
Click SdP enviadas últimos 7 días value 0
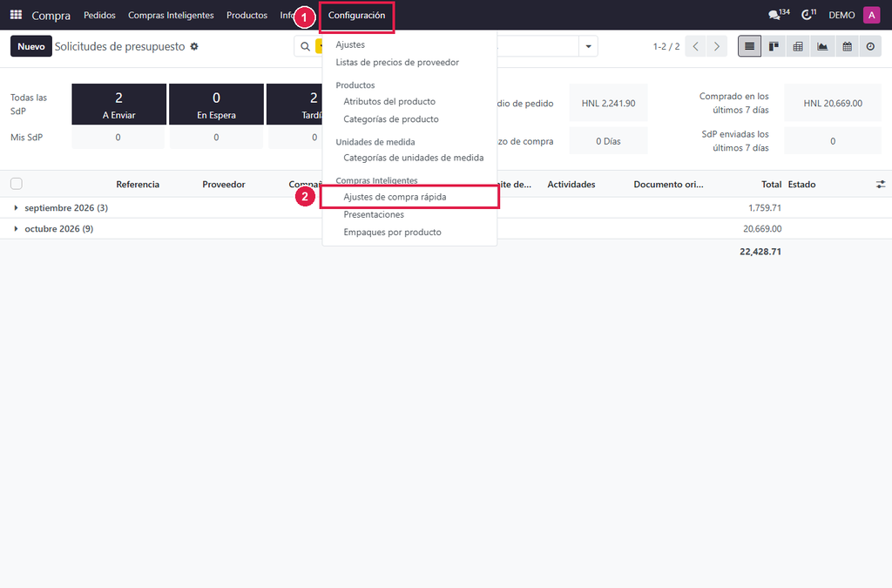click(833, 141)
